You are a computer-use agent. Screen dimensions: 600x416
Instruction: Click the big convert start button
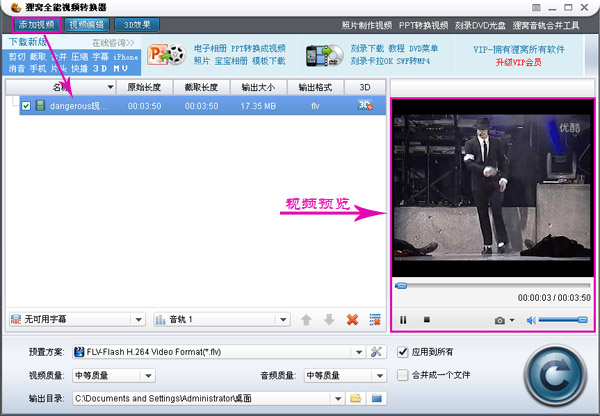[x=556, y=375]
